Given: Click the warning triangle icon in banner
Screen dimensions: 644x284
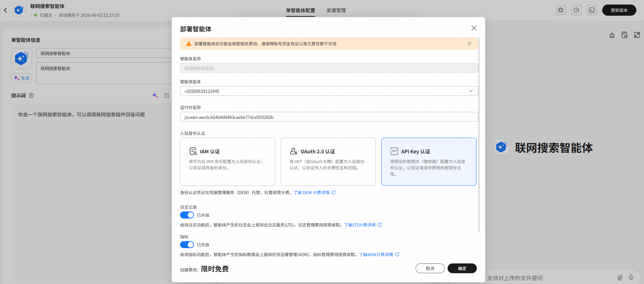Looking at the screenshot, I should [189, 44].
